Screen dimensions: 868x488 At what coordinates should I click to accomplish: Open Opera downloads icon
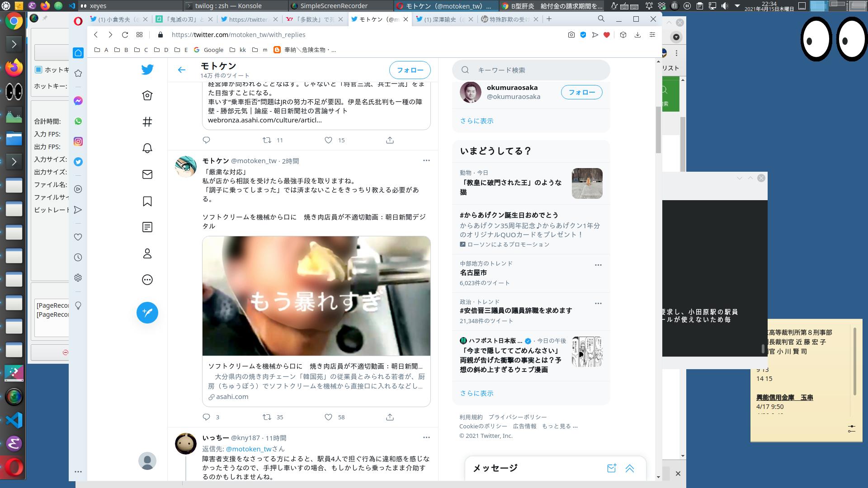(x=637, y=35)
